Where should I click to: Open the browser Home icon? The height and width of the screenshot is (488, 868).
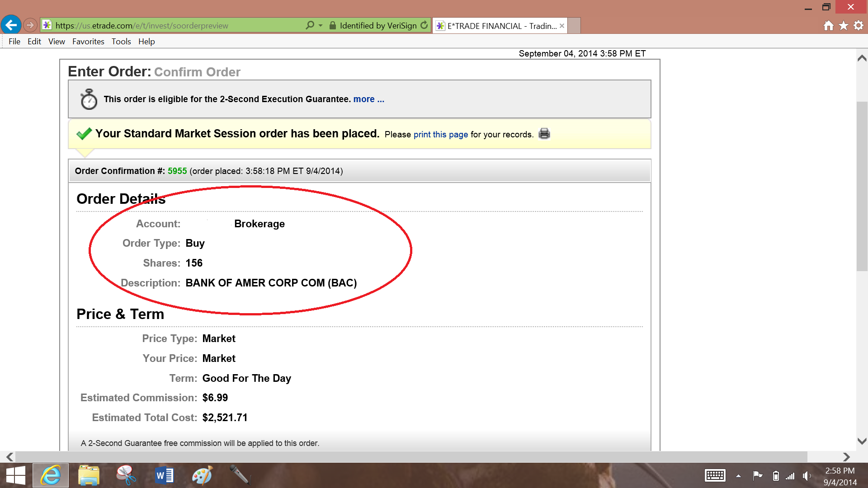[x=828, y=26]
